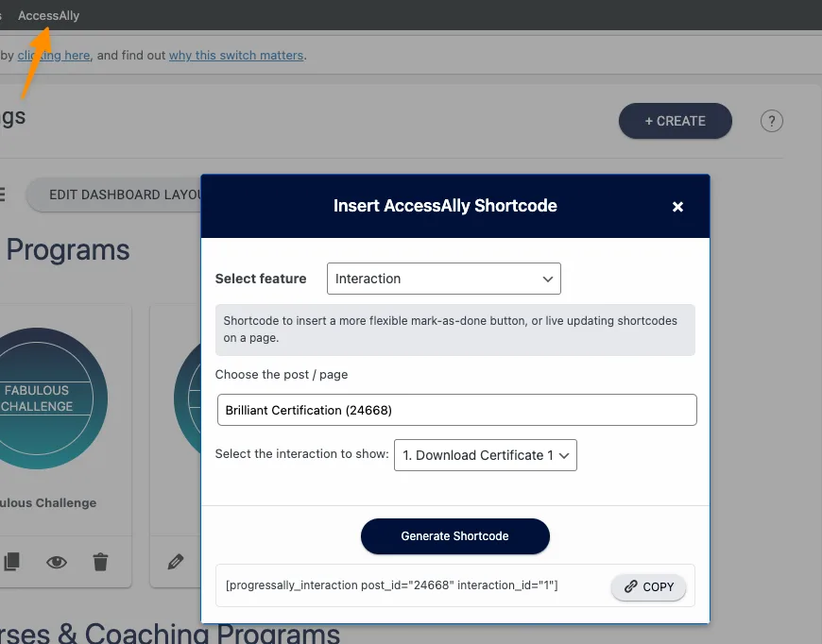Screen dimensions: 822x644
Task: Copy the generated shortcode
Action: click(648, 586)
